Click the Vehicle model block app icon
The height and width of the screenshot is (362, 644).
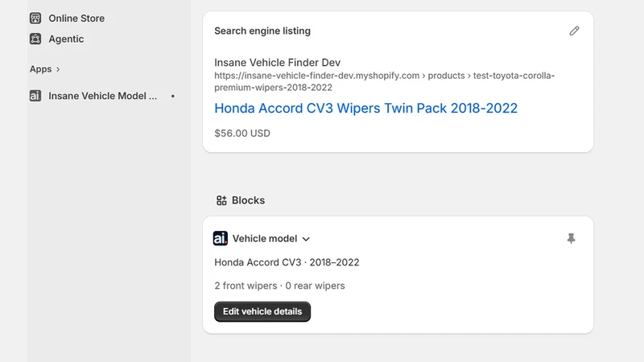pos(220,238)
